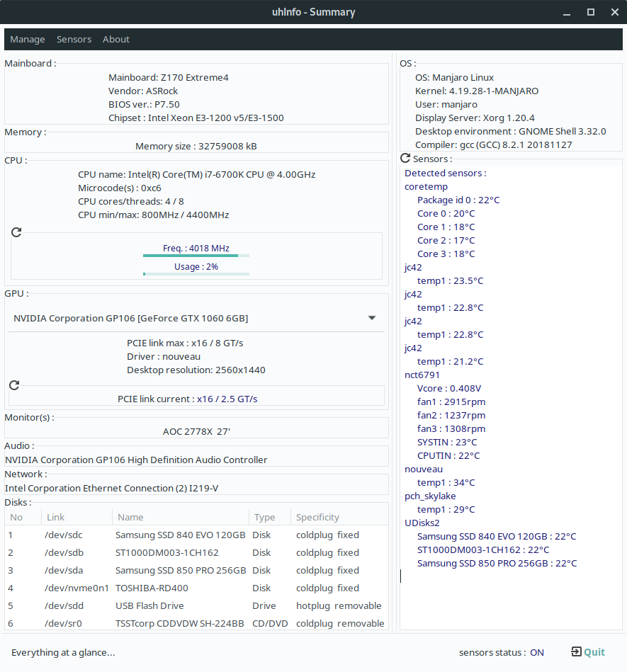
Task: Click the BIOS ver. P7.50 line
Action: click(x=144, y=105)
